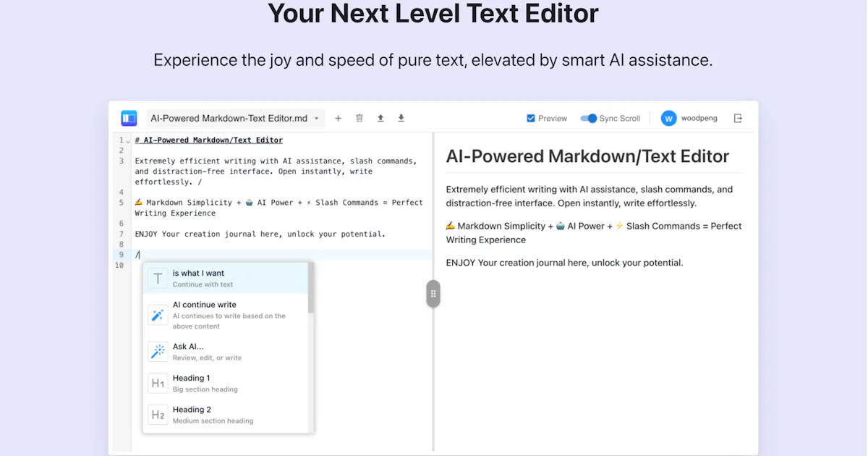
Task: Insert Heading 1 from slash menu
Action: click(x=226, y=383)
